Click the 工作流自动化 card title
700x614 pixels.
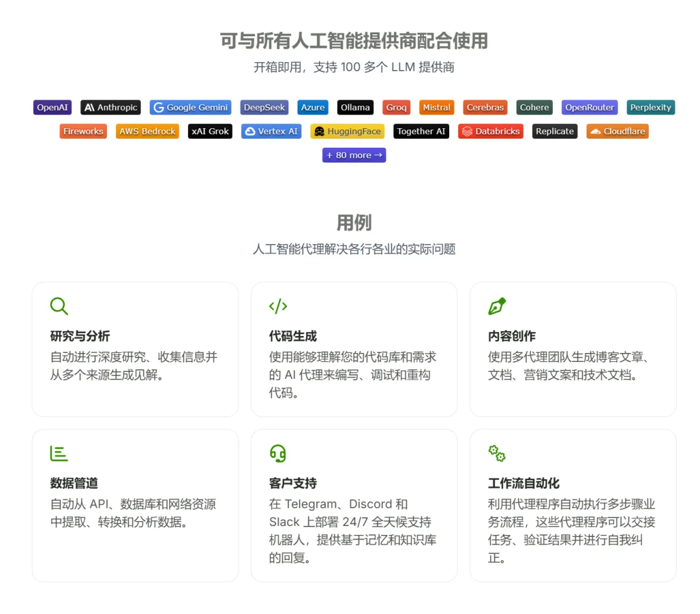pos(524,483)
